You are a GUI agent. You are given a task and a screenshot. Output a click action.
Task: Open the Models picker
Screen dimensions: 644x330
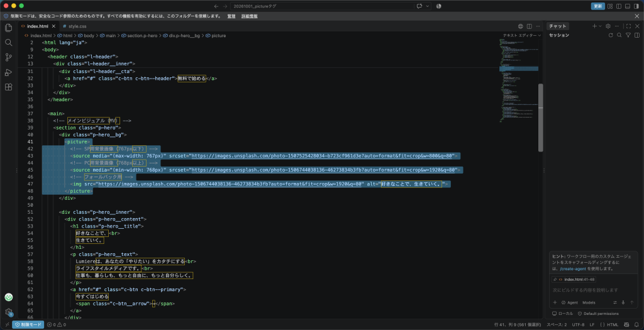point(589,302)
